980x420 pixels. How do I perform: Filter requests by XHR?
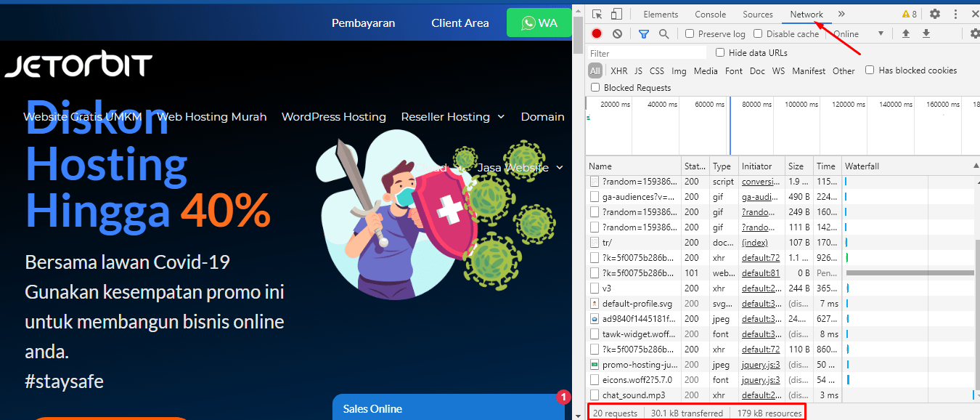(x=618, y=70)
